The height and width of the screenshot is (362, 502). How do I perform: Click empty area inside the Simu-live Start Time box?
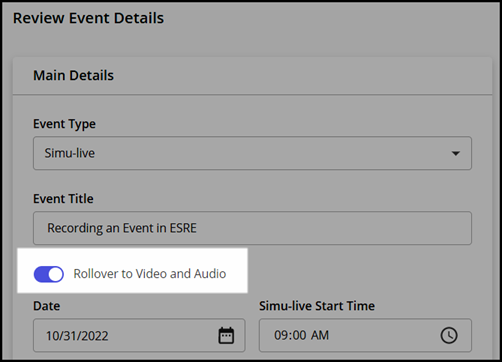click(383, 335)
